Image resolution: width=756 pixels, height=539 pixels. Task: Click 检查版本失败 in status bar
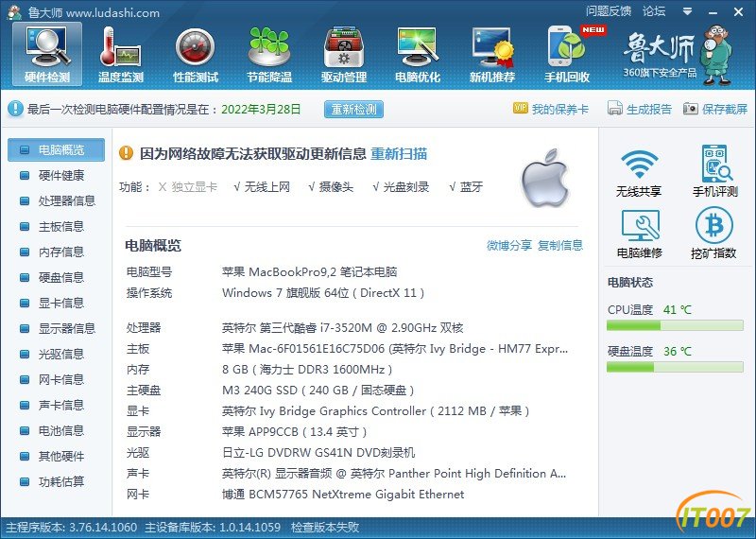325,527
